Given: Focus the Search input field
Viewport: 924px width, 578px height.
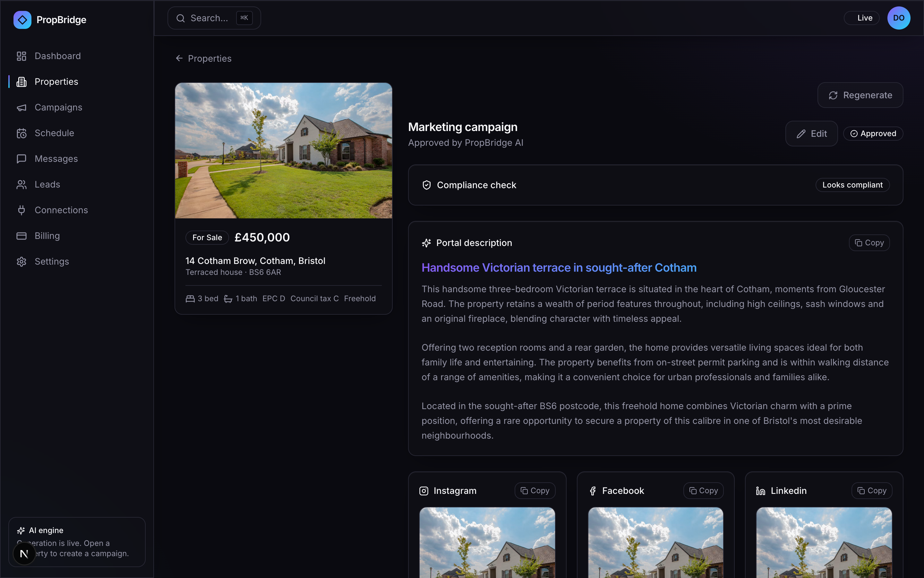Looking at the screenshot, I should pyautogui.click(x=214, y=18).
